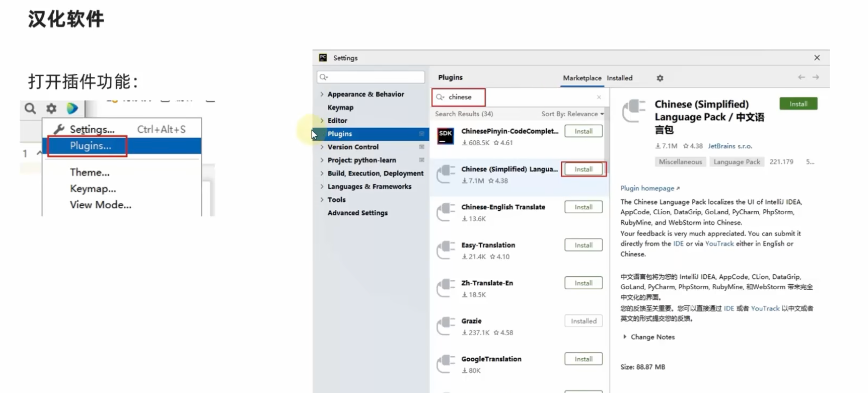This screenshot has width=868, height=393.
Task: Open the gear settings icon in the IDE toolbar
Action: 51,109
